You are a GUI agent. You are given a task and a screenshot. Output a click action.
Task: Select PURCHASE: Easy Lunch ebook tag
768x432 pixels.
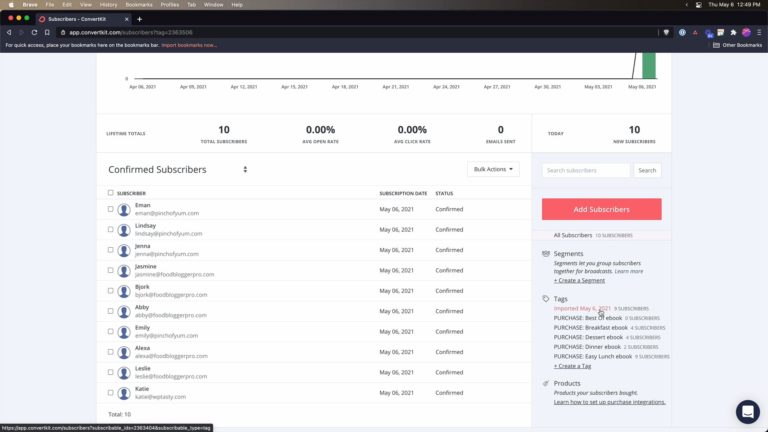pyautogui.click(x=593, y=357)
